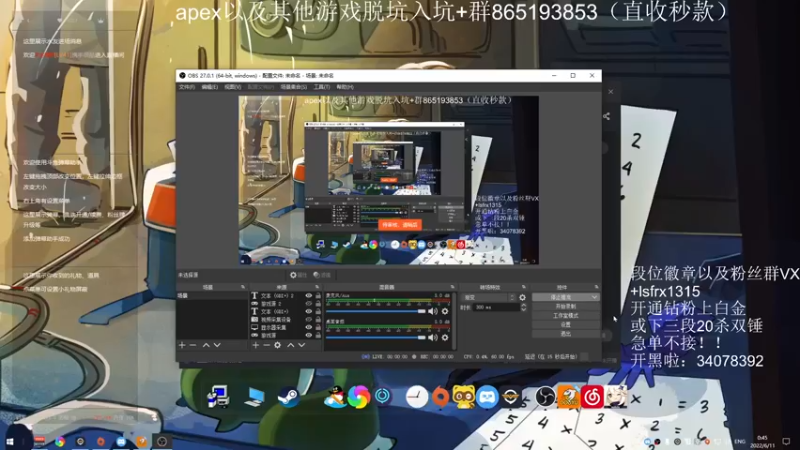Adjust the 麦克风/Aux volume slider
The image size is (800, 450).
pyautogui.click(x=376, y=311)
